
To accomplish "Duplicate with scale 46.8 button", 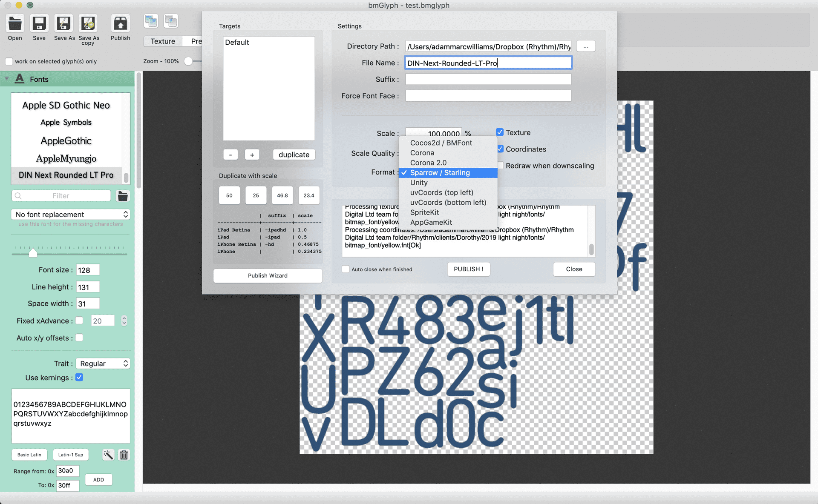I will 282,195.
